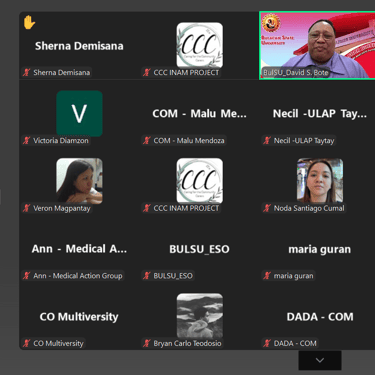Click the small 'maria guran' name label
Image resolution: width=375 pixels, height=375 pixels.
coord(294,276)
